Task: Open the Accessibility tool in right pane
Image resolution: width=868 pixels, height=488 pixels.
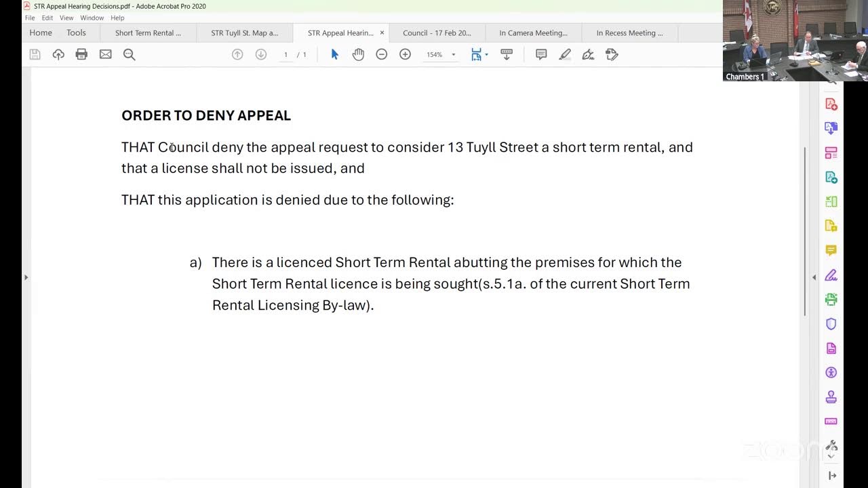Action: point(831,372)
